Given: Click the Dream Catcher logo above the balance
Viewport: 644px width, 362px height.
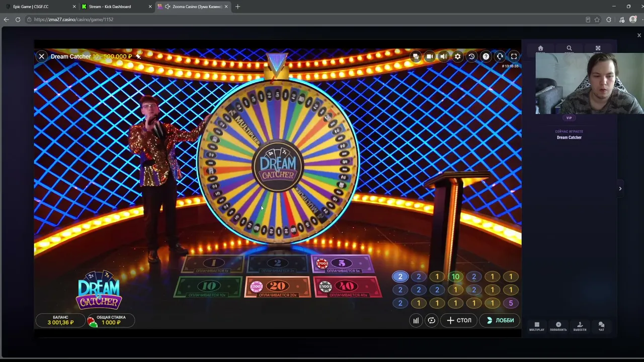Looking at the screenshot, I should point(99,290).
